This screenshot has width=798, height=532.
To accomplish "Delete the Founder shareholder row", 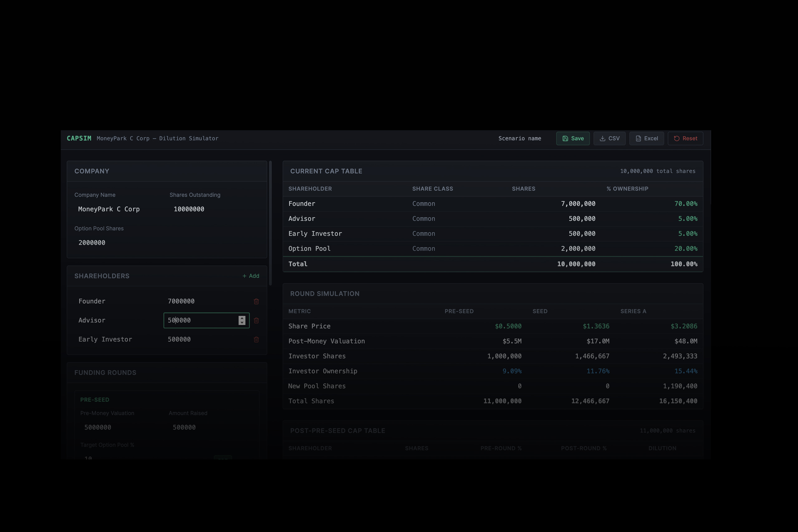I will click(x=256, y=301).
